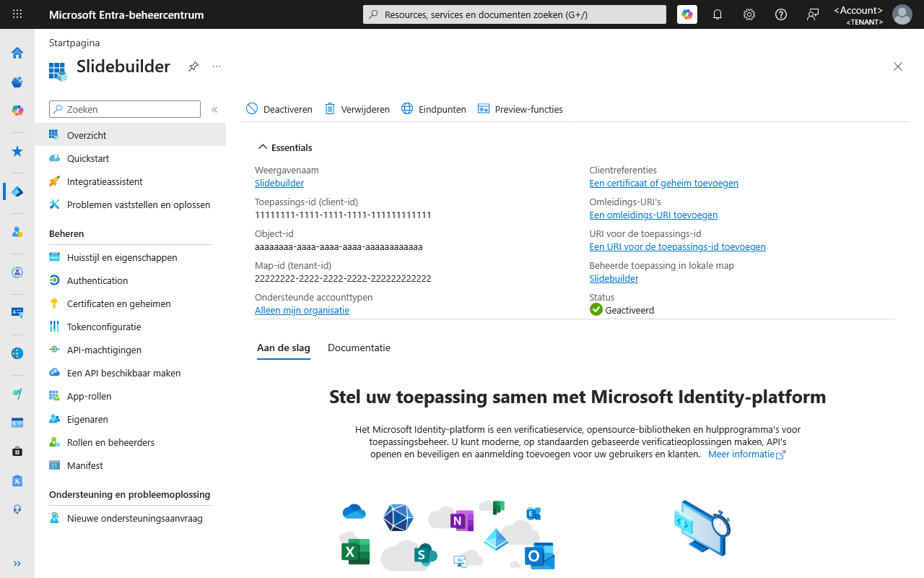
Task: Open Favorites star in left rail
Action: tap(17, 151)
